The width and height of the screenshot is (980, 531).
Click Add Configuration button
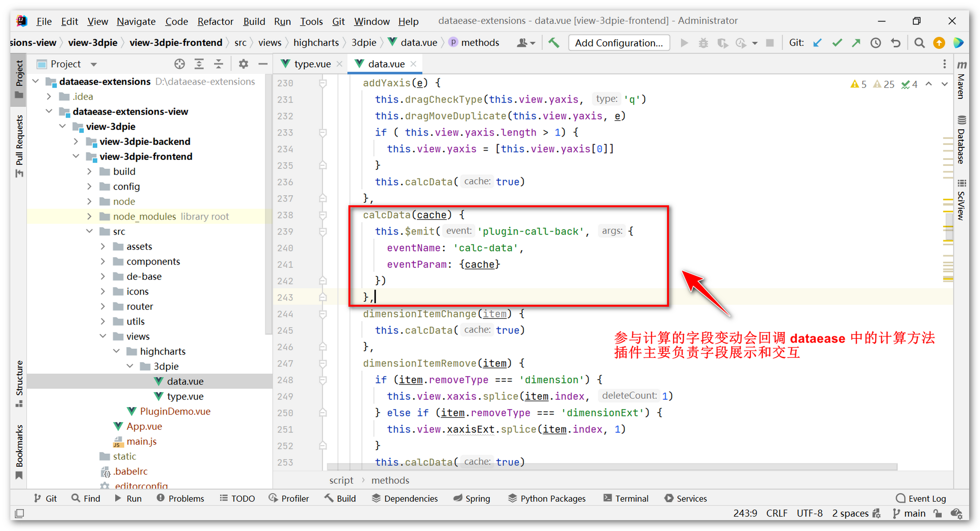pos(619,43)
